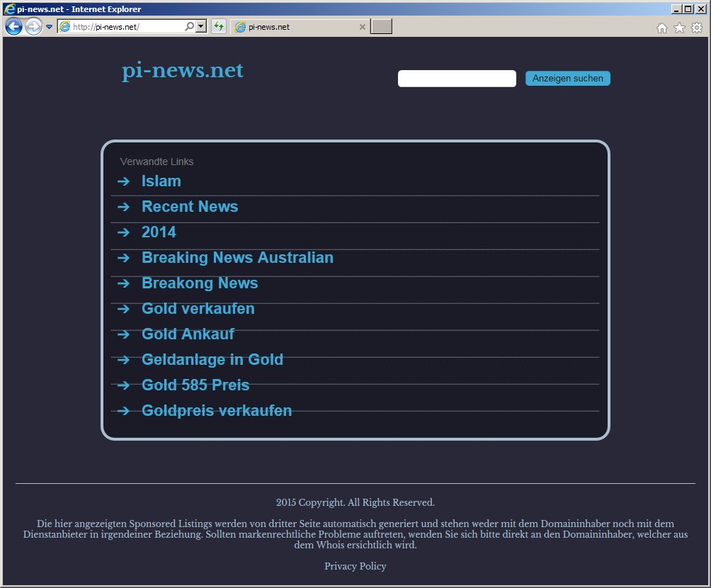Image resolution: width=711 pixels, height=588 pixels.
Task: Expand the address bar autocomplete dropdown
Action: tap(201, 27)
